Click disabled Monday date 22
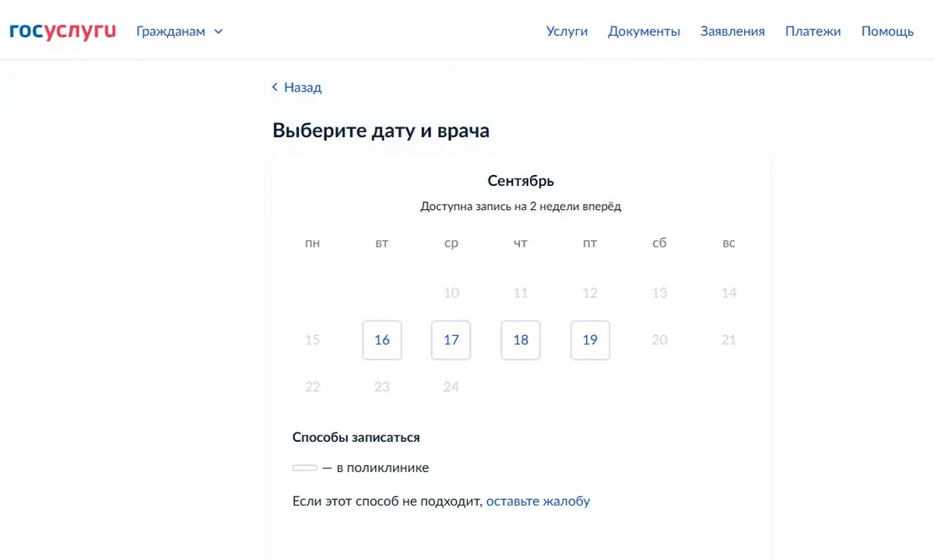Viewport: 934px width, 560px height. pos(312,387)
